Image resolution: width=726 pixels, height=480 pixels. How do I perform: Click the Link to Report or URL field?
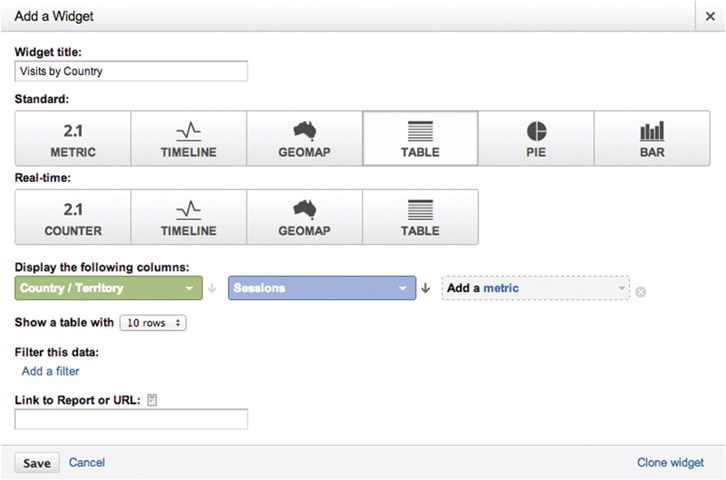(x=131, y=419)
